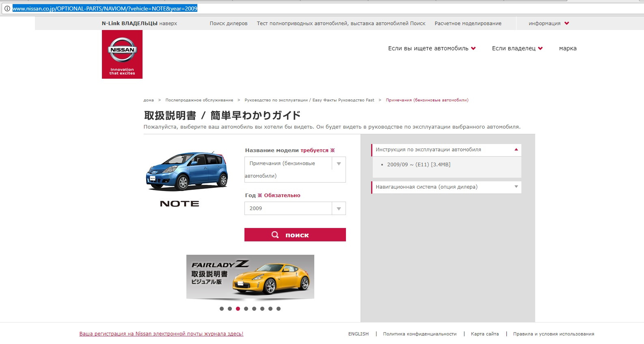644x344 pixels.
Task: Expand the информация dropdown menu
Action: click(549, 24)
